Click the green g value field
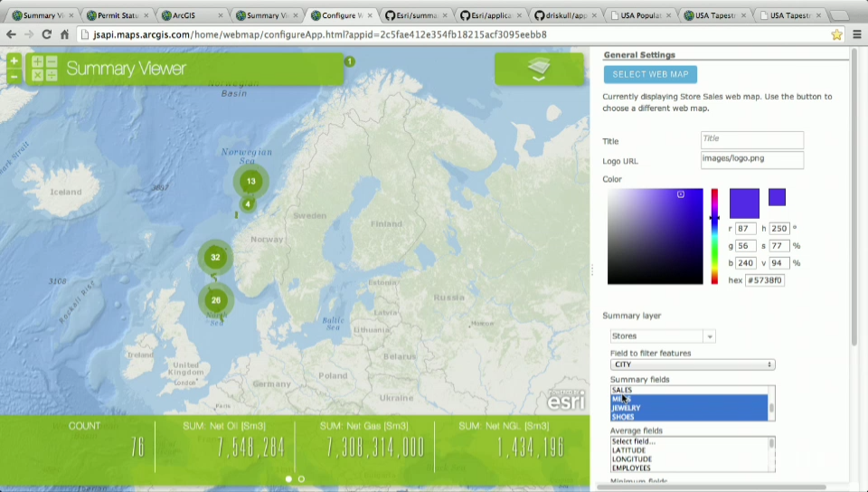 click(x=746, y=246)
